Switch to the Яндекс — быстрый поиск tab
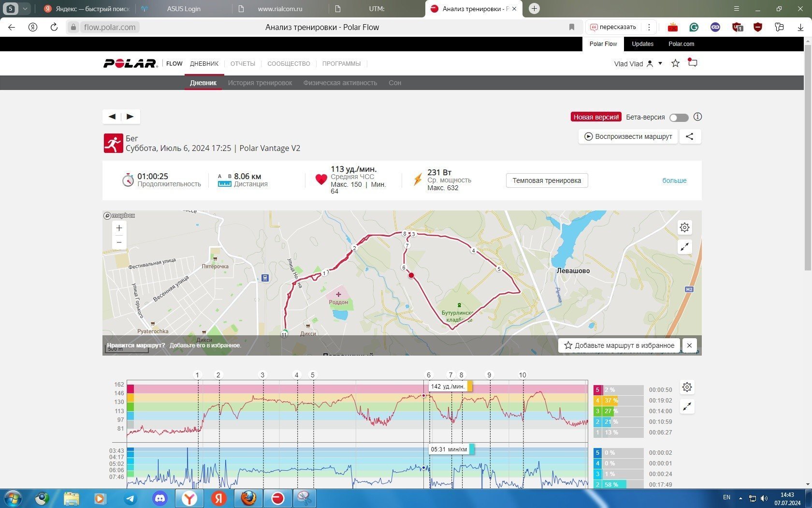The image size is (812, 508). [x=86, y=9]
